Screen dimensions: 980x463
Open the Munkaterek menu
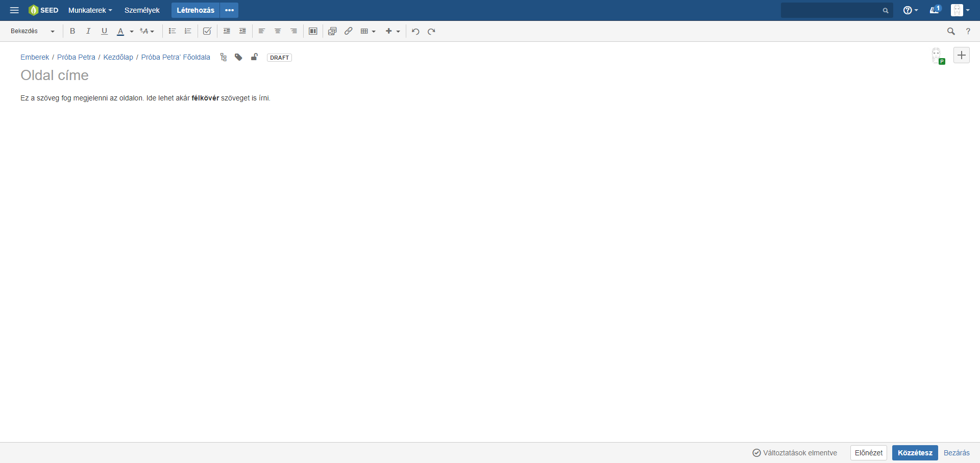click(90, 10)
